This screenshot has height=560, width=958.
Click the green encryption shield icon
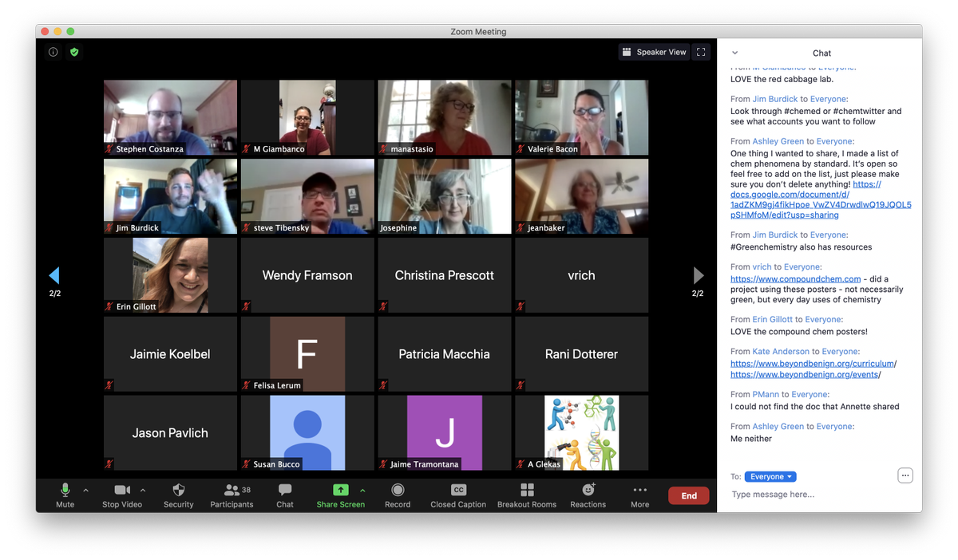click(74, 52)
